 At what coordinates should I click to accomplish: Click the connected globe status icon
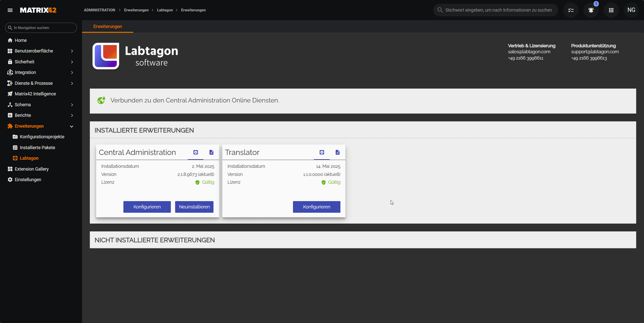(x=101, y=100)
